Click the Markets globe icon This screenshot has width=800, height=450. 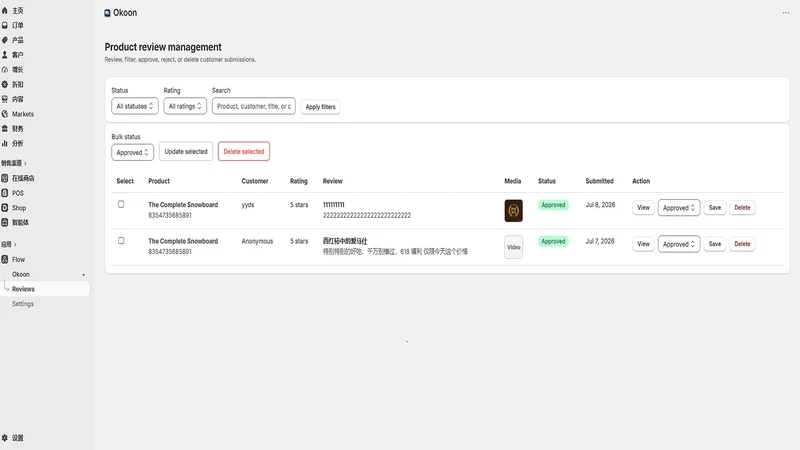(x=5, y=114)
